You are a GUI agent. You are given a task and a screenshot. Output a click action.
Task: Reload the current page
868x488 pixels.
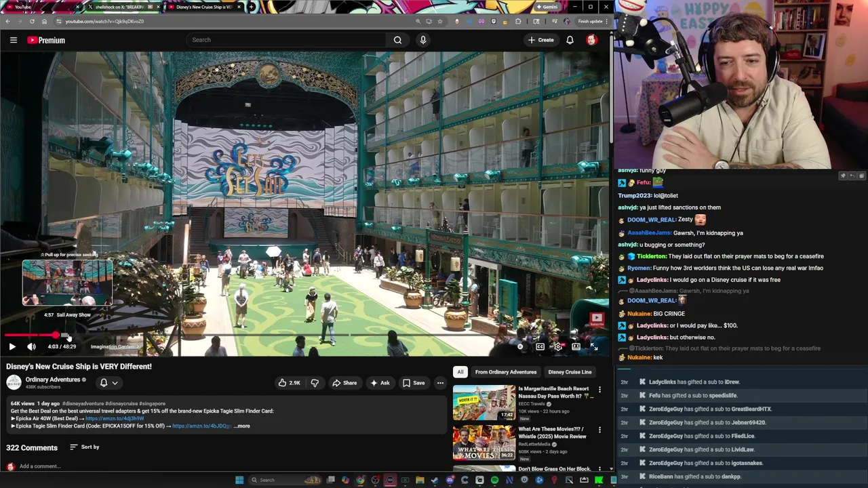tap(32, 21)
